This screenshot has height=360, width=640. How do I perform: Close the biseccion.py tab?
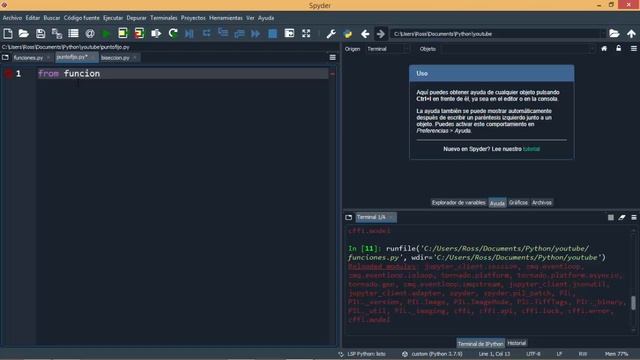135,58
